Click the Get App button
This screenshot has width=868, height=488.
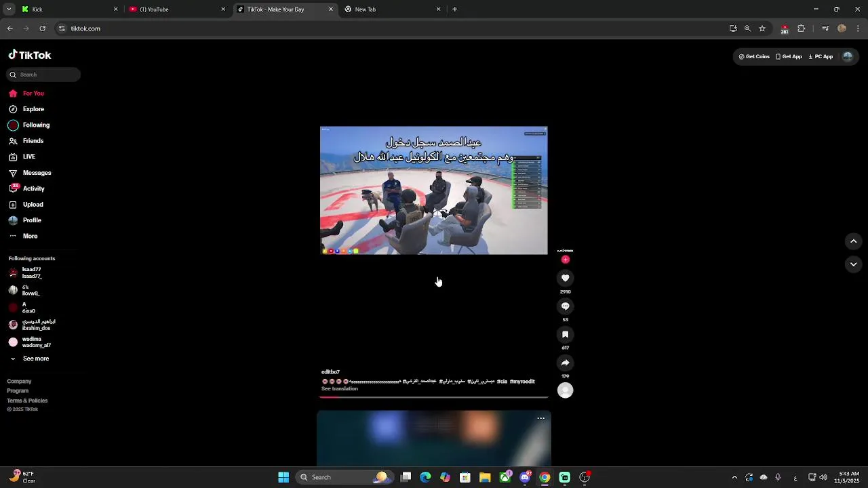(x=789, y=57)
